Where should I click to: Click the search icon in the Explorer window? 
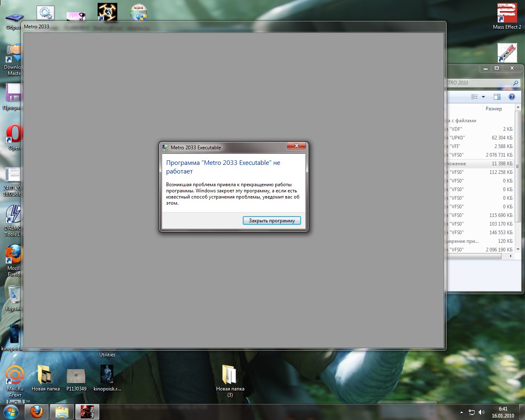point(516,83)
